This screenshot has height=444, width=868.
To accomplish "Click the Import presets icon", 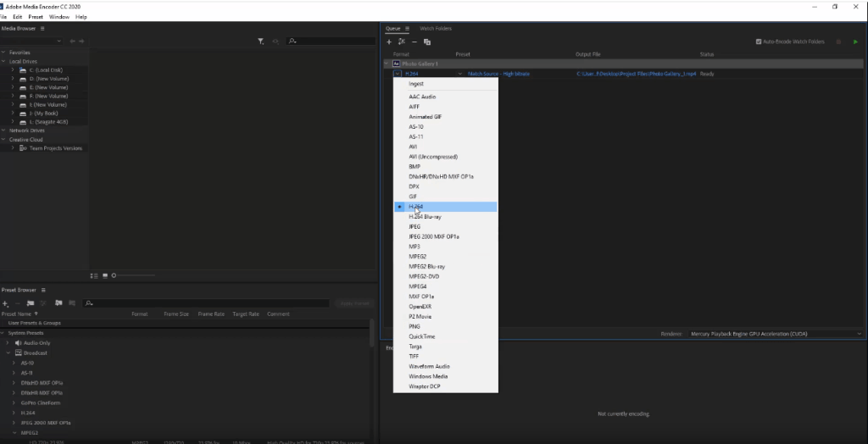I will pyautogui.click(x=58, y=302).
